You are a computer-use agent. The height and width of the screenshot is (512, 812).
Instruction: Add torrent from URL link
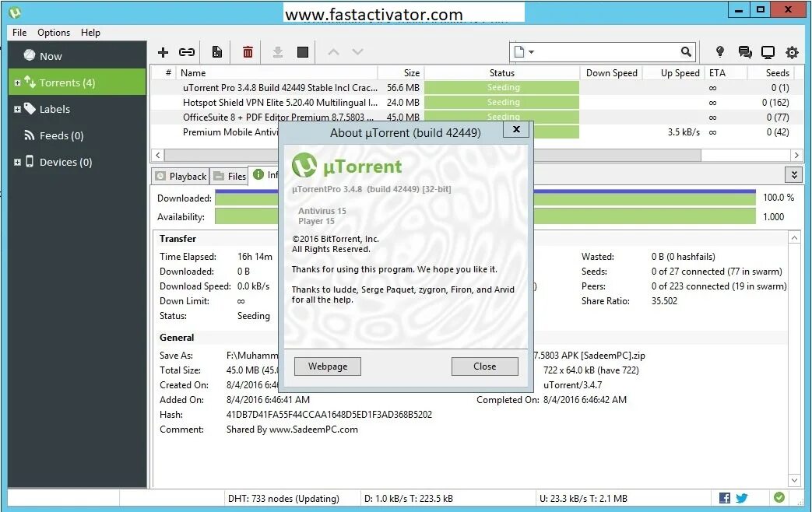click(186, 51)
